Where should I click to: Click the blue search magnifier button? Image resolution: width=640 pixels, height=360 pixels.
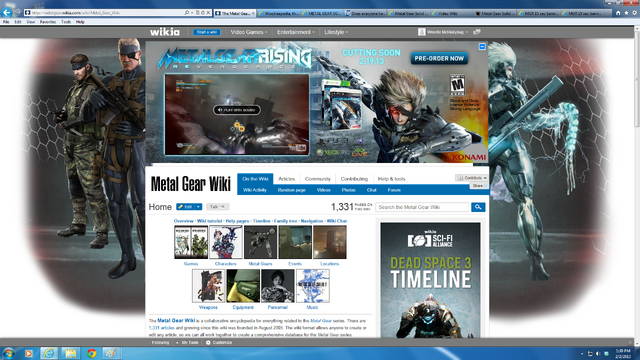pos(478,207)
